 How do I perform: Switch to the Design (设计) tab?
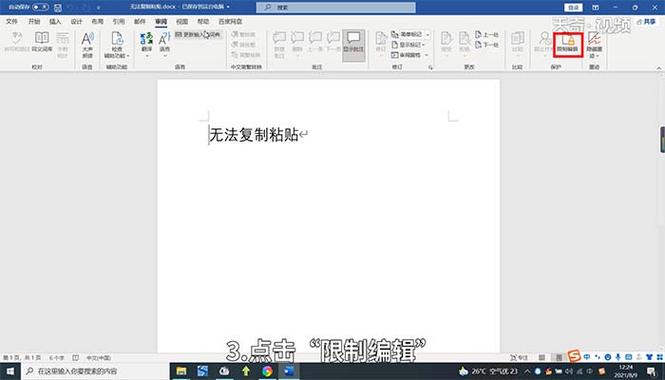click(76, 21)
